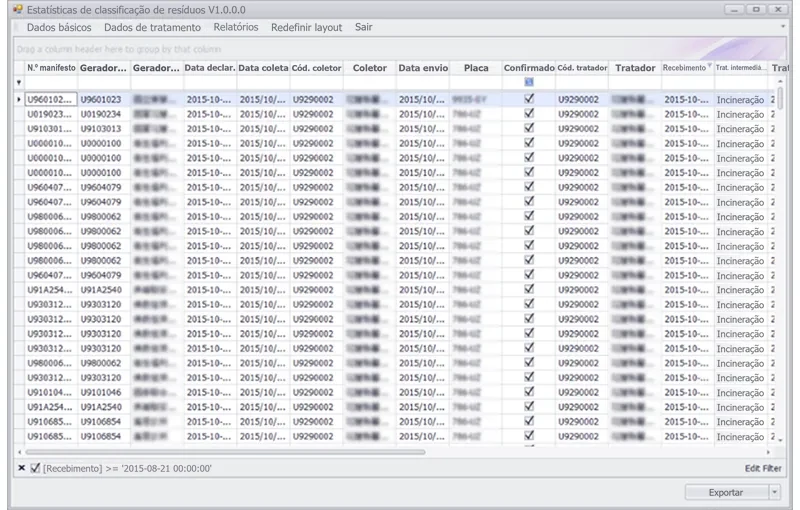
Task: Click the filter input under N.º manifesto
Action: 52,82
